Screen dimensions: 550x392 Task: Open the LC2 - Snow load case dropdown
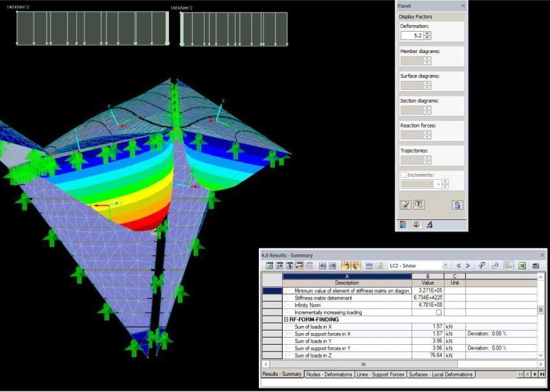(x=445, y=266)
